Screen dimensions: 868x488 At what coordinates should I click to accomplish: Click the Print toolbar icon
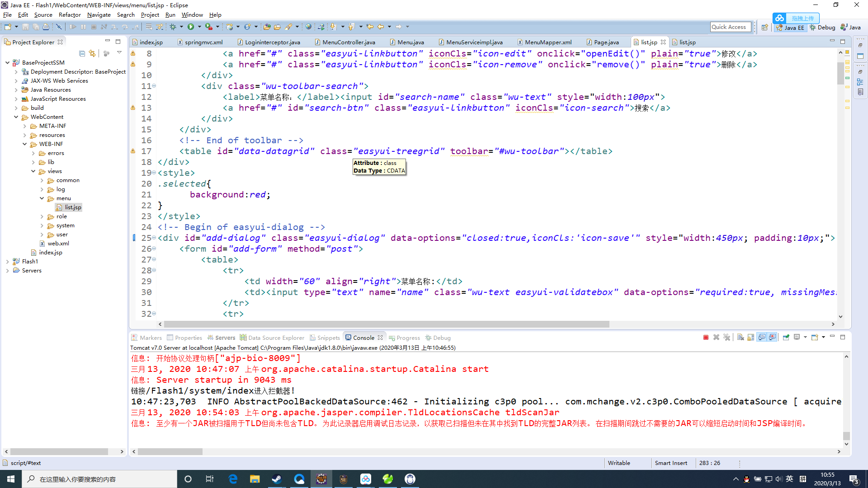click(46, 27)
